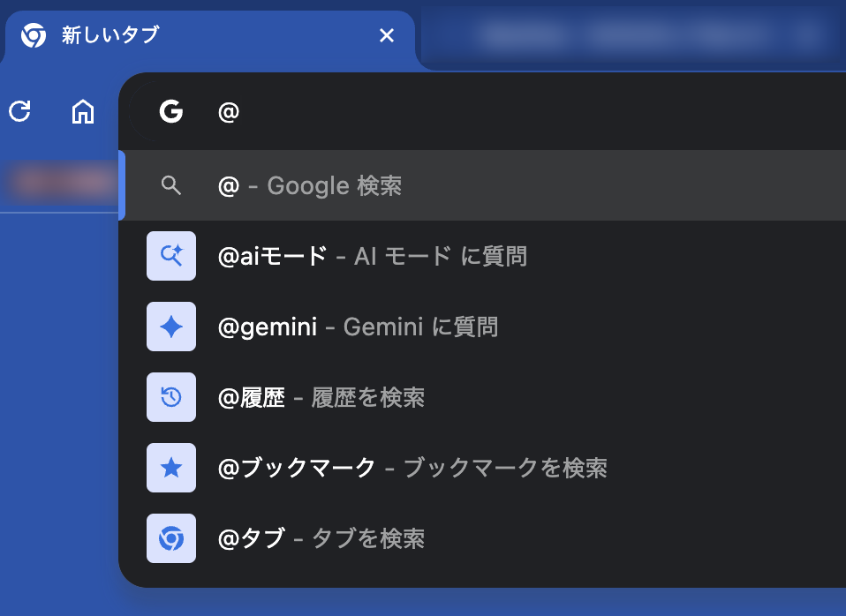Click the Chrome logo on the active tab

click(x=33, y=36)
